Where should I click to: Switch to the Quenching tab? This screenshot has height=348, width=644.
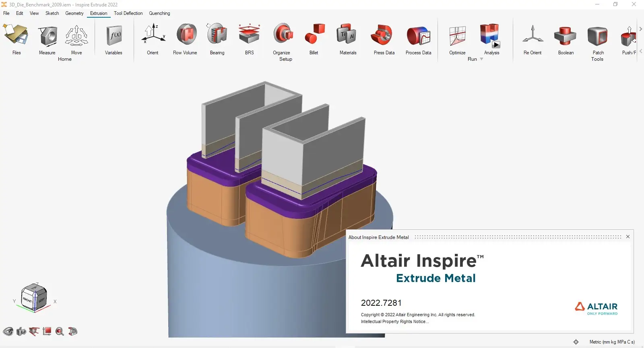coord(159,13)
